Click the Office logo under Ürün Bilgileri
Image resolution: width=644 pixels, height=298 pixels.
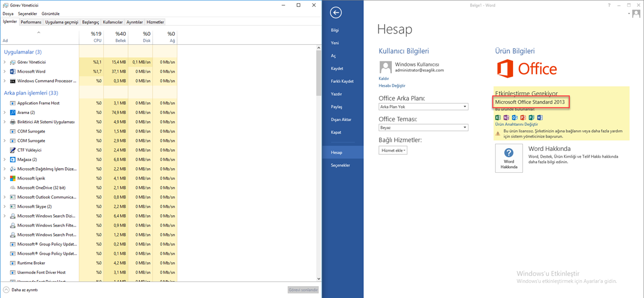[527, 69]
